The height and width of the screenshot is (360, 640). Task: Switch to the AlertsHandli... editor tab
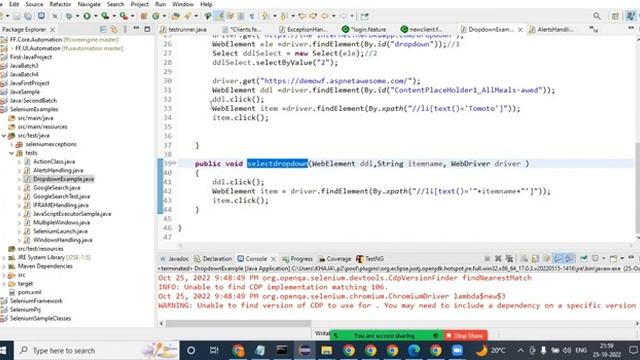[551, 29]
